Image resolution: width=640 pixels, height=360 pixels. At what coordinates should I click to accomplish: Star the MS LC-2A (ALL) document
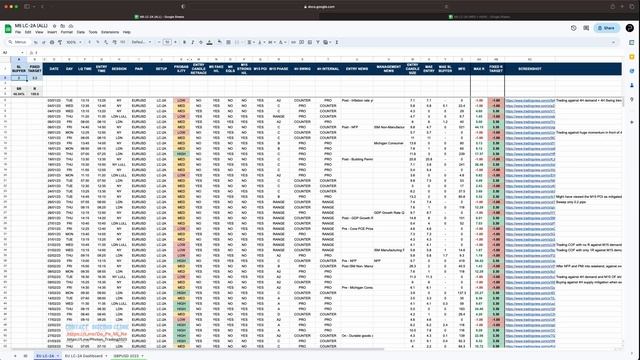54,26
